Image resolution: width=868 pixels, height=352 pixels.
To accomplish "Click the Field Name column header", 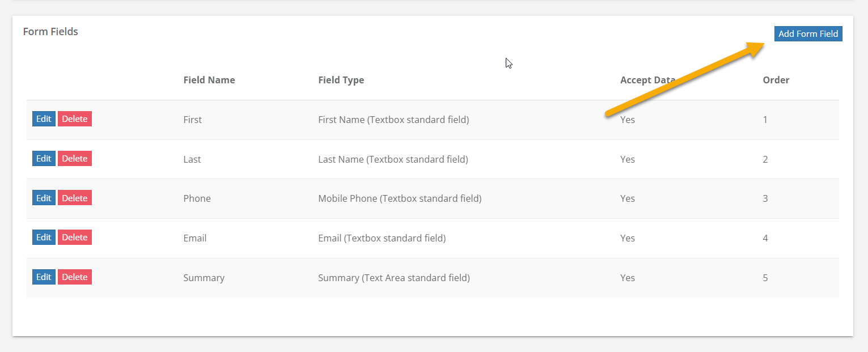I will tap(209, 80).
